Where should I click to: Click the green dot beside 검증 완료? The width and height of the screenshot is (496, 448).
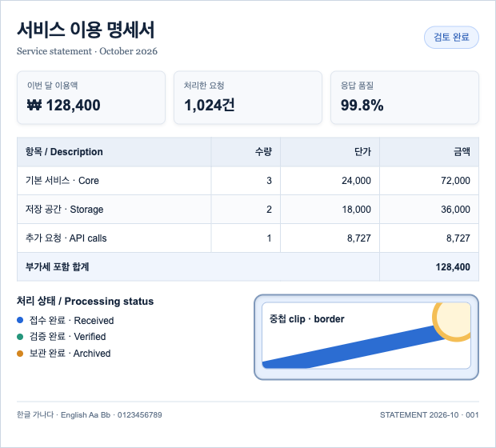click(20, 337)
